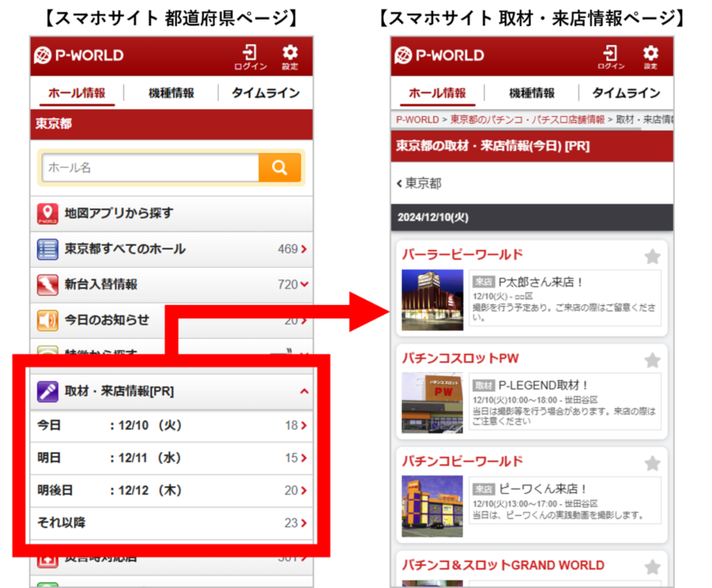Click パチンコスロットPW building thumbnail
Screen dimensions: 712x588
432,403
